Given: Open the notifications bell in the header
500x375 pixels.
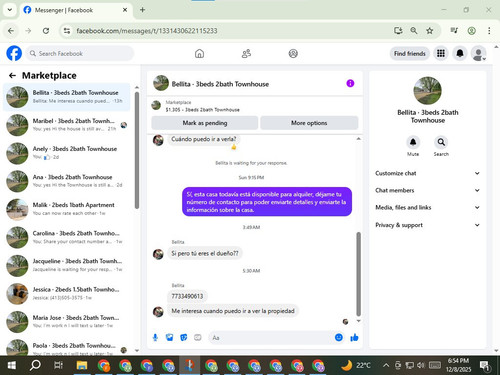Looking at the screenshot, I should click(x=460, y=53).
